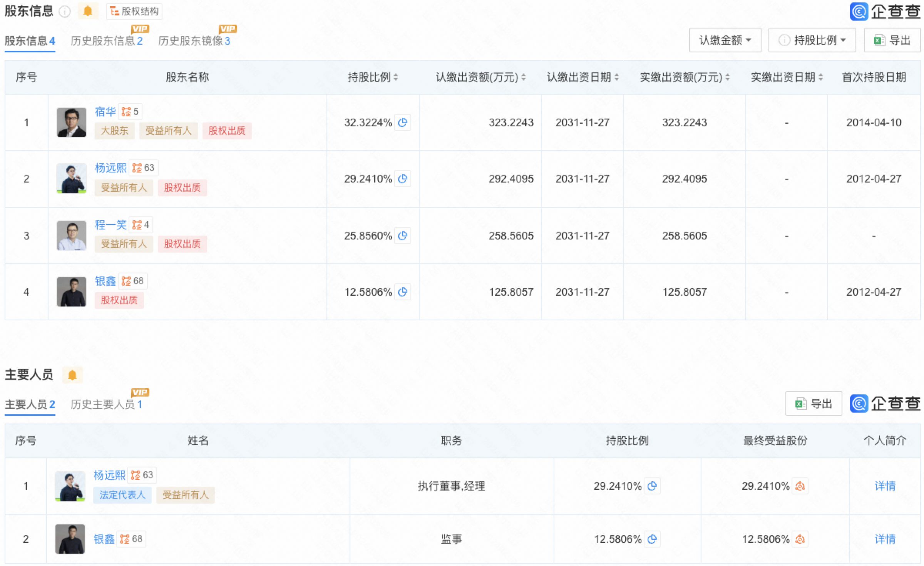This screenshot has height=566, width=924.
Task: Click relation graph badge 68 beside 银鑫 shareholder
Action: pyautogui.click(x=132, y=281)
